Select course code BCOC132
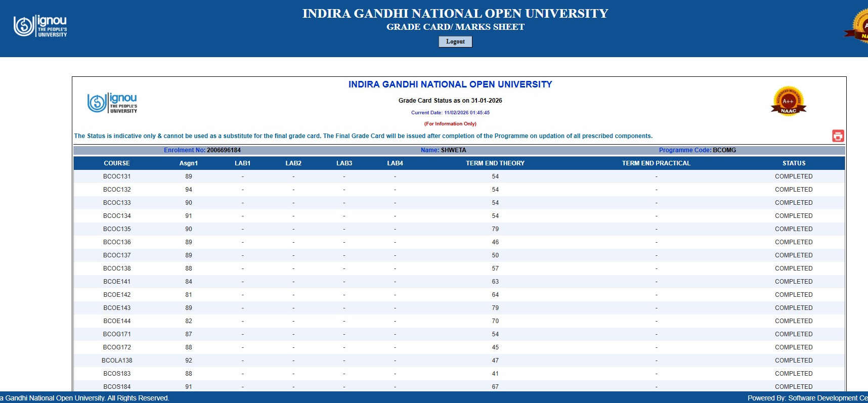 [x=117, y=190]
